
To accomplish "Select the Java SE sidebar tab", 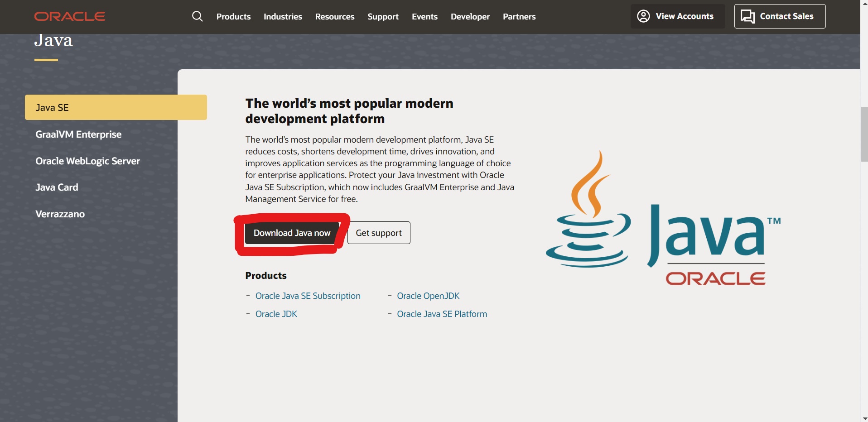I will (116, 107).
